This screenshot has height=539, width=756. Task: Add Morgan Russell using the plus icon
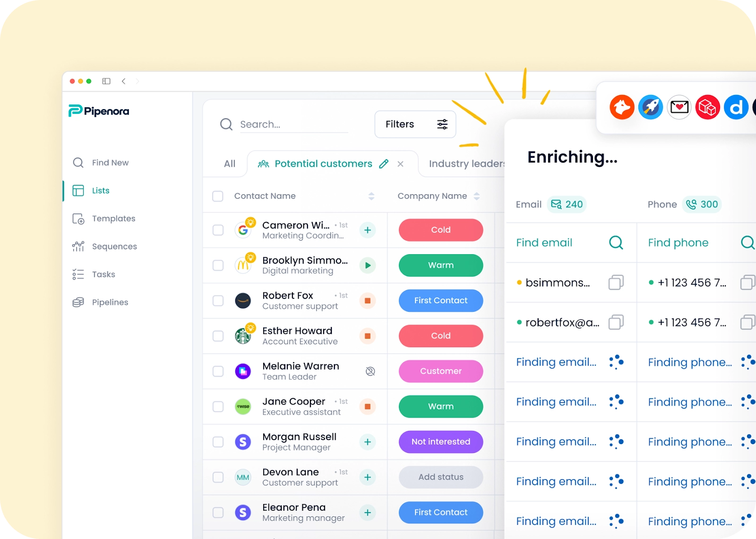(x=368, y=442)
